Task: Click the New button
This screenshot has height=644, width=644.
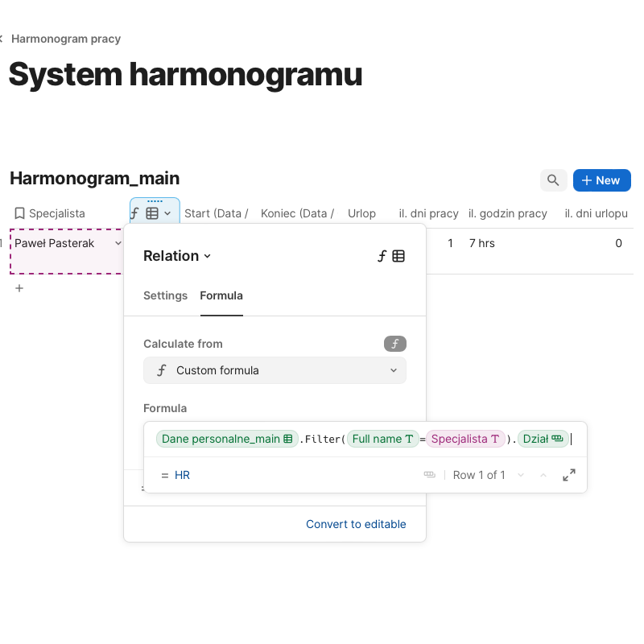Action: pos(601,180)
